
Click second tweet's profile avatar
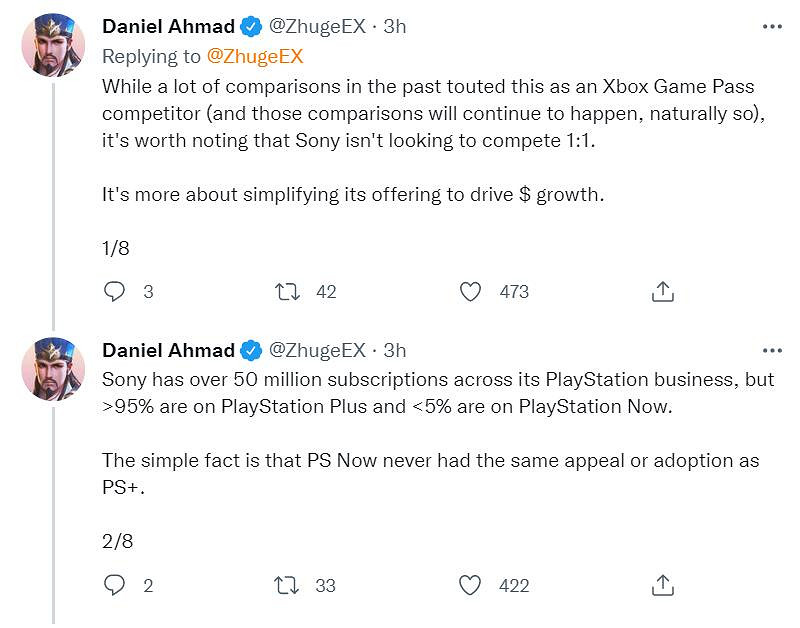[53, 369]
